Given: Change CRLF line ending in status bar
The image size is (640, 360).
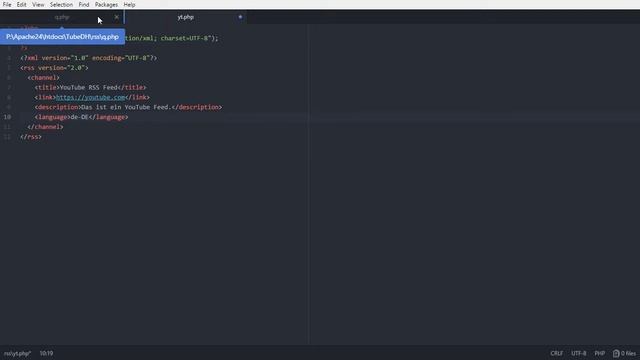Looking at the screenshot, I should [556, 353].
